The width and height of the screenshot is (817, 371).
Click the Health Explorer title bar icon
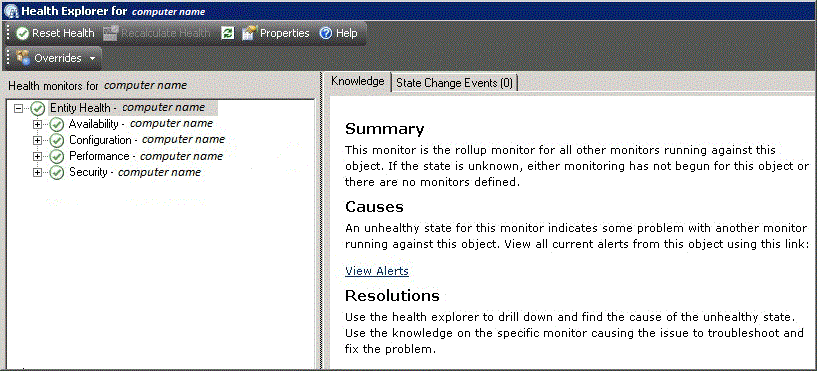click(x=10, y=11)
